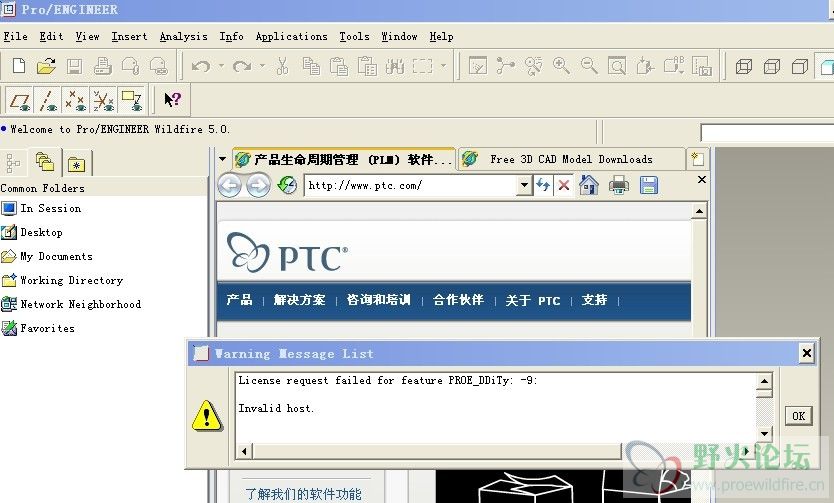Click browser Forward arrow button
The width and height of the screenshot is (834, 503).
pyautogui.click(x=258, y=186)
